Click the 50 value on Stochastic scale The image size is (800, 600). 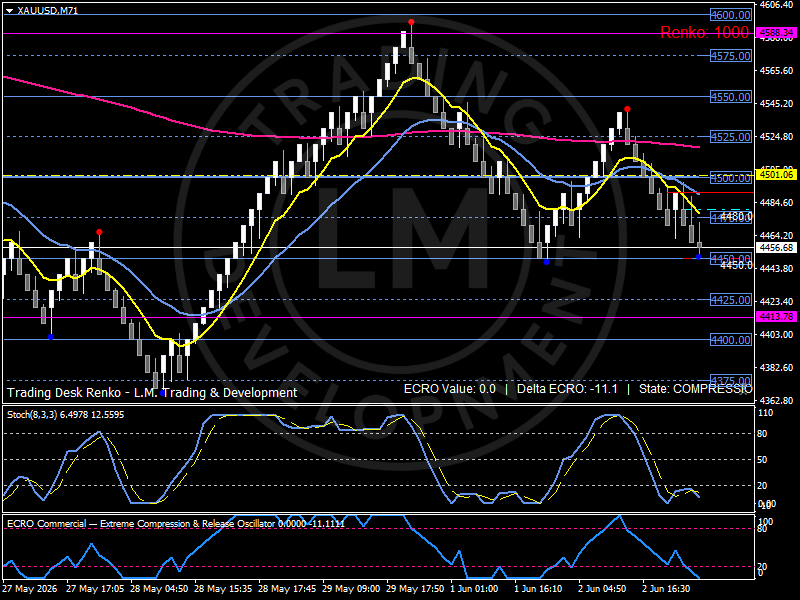(762, 460)
